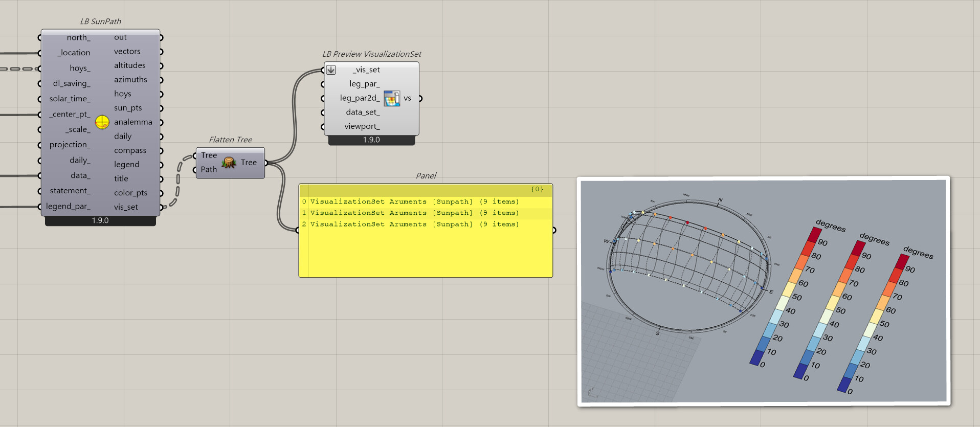The image size is (980, 427).
Task: Click the leg_par2d_ input on Preview VisualizationSet
Action: (360, 98)
